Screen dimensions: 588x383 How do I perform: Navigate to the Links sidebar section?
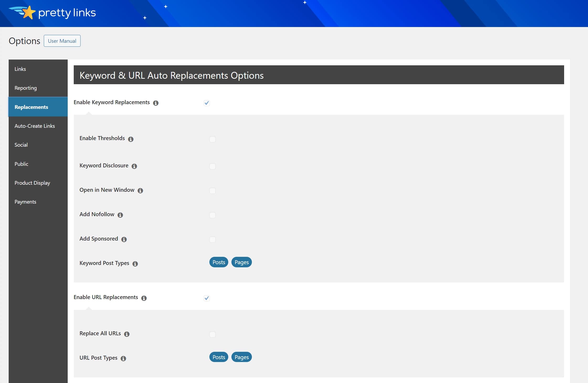38,68
